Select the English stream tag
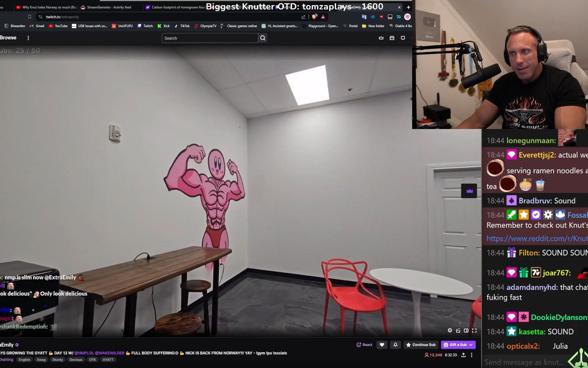Image resolution: width=588 pixels, height=368 pixels. 24,360
